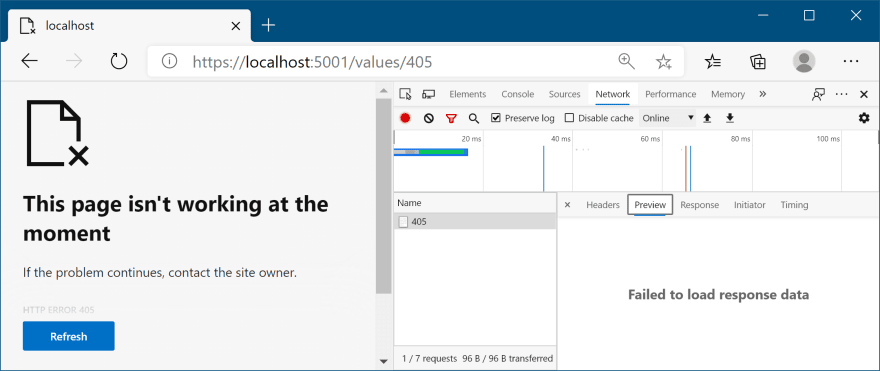This screenshot has height=371, width=880.
Task: Open the user profile avatar
Action: [x=804, y=61]
